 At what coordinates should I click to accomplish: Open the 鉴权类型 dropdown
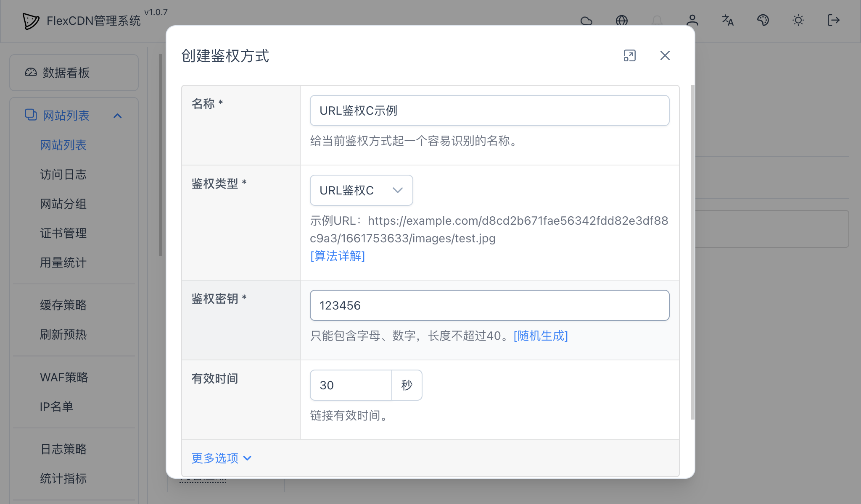coord(361,190)
